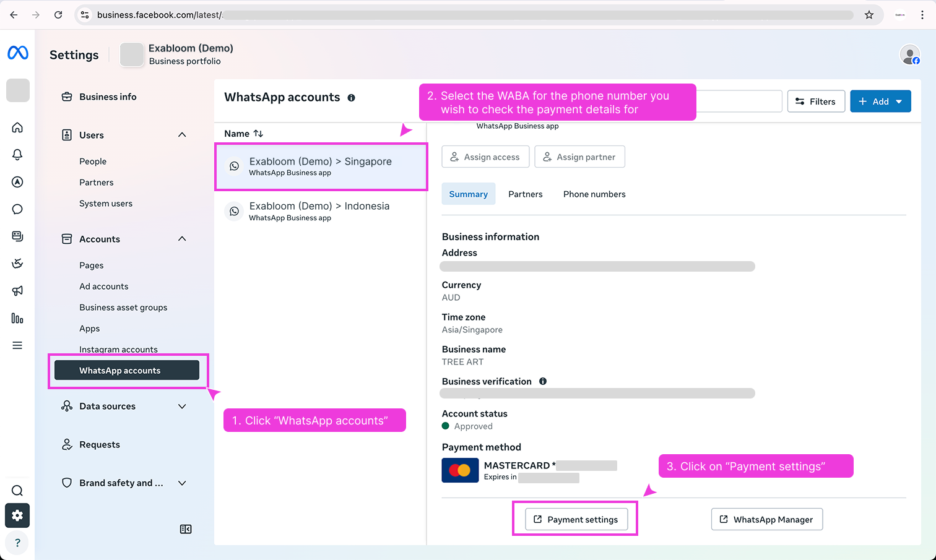The image size is (936, 560).
Task: Toggle the Name column sort arrows
Action: pos(256,133)
